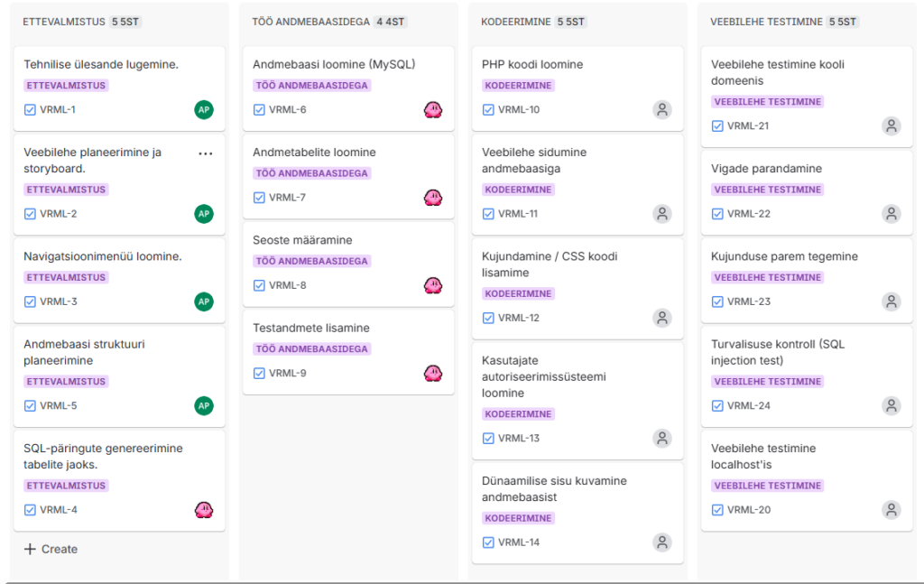Click the AP avatar on VRML-5
Image resolution: width=924 pixels, height=584 pixels.
pyautogui.click(x=204, y=406)
